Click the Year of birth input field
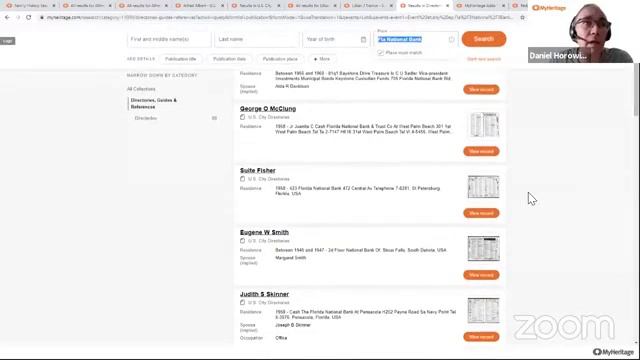 tap(335, 40)
